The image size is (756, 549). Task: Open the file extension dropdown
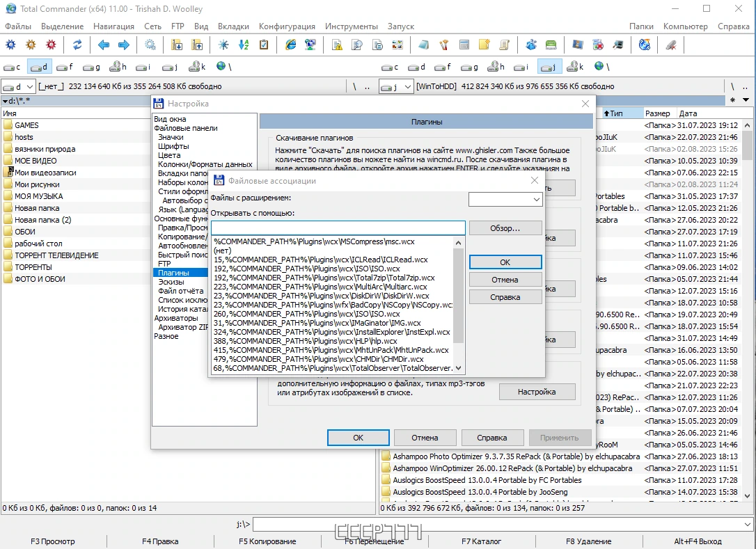coord(536,200)
